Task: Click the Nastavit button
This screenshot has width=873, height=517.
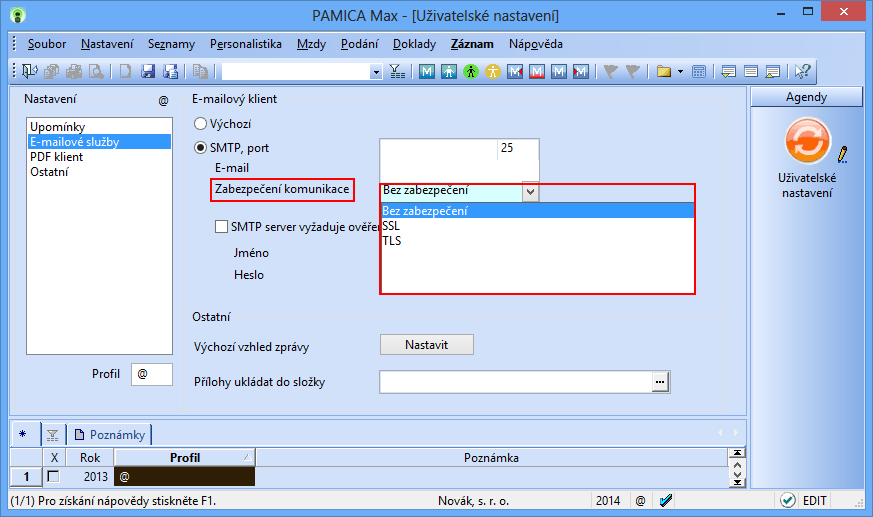Action: [x=426, y=344]
